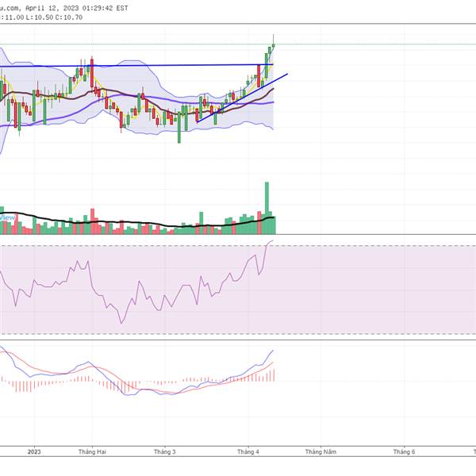Click the 'Tháng 4' axis label
476x476 pixels.
tap(248, 451)
